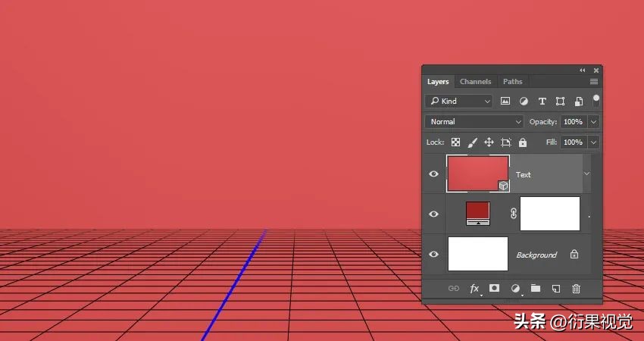The width and height of the screenshot is (644, 341).
Task: Select the Text layer name
Action: click(524, 174)
